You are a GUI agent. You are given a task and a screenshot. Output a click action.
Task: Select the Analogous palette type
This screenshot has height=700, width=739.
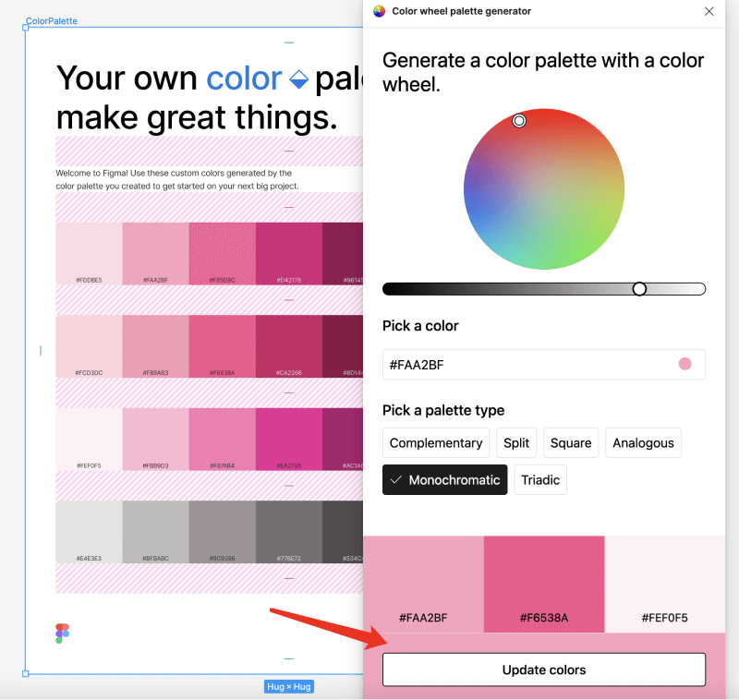click(643, 442)
